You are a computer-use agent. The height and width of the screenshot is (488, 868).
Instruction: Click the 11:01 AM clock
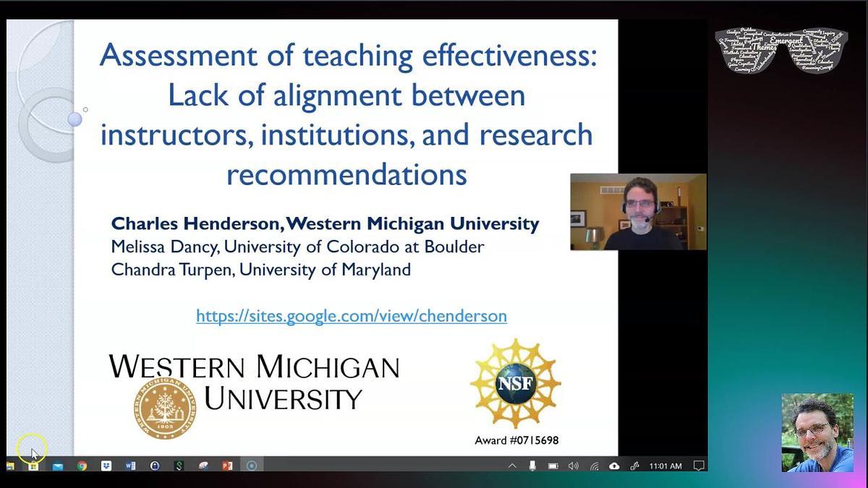tap(665, 466)
